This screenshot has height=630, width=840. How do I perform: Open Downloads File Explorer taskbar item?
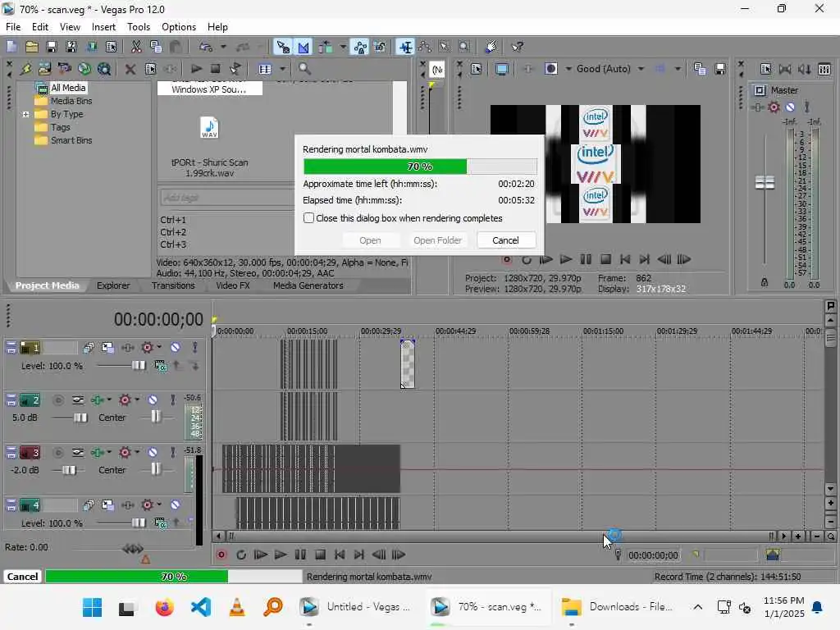click(618, 607)
